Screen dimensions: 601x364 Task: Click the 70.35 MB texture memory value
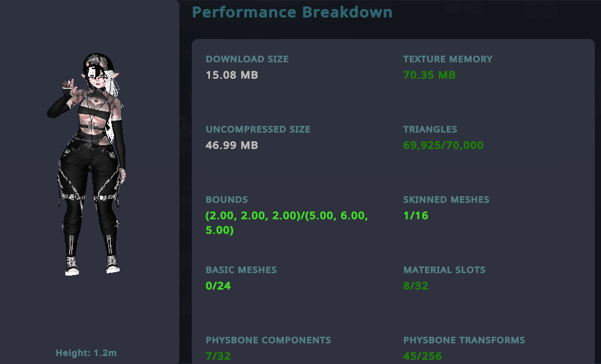pyautogui.click(x=429, y=75)
